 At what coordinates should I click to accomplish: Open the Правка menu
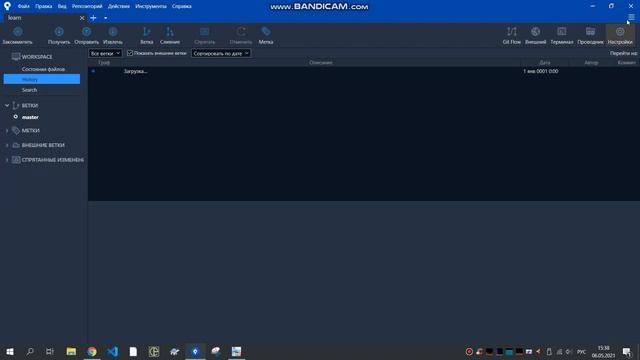43,7
